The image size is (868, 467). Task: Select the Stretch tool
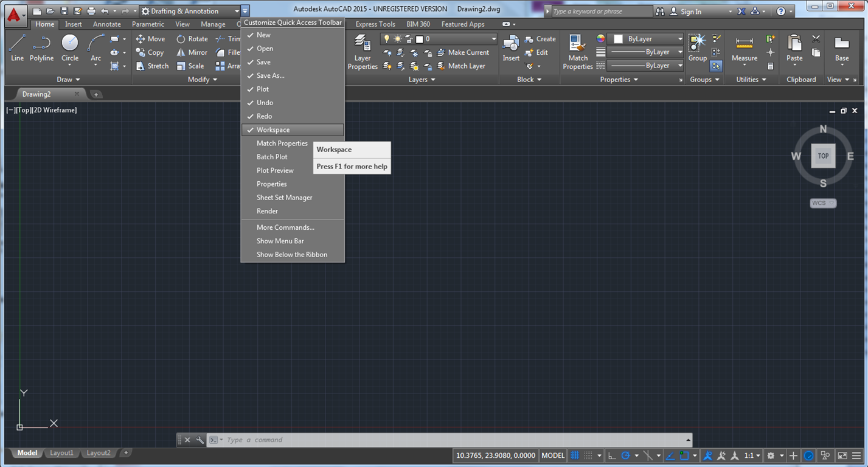point(152,66)
